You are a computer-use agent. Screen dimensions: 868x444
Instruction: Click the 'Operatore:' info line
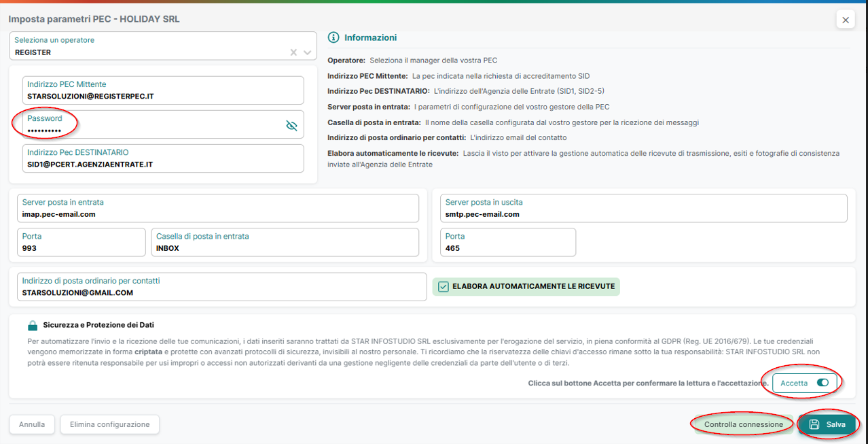point(413,61)
